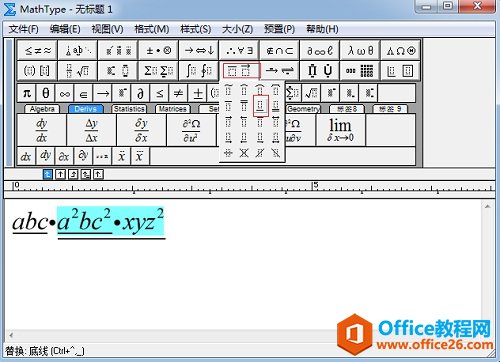500x362 pixels.
Task: Open the 帮助(H) menu
Action: [322, 29]
